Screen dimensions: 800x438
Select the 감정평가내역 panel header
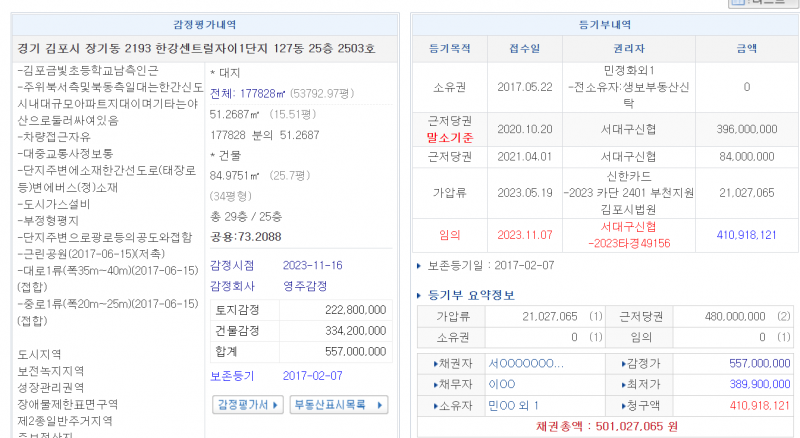[x=207, y=23]
